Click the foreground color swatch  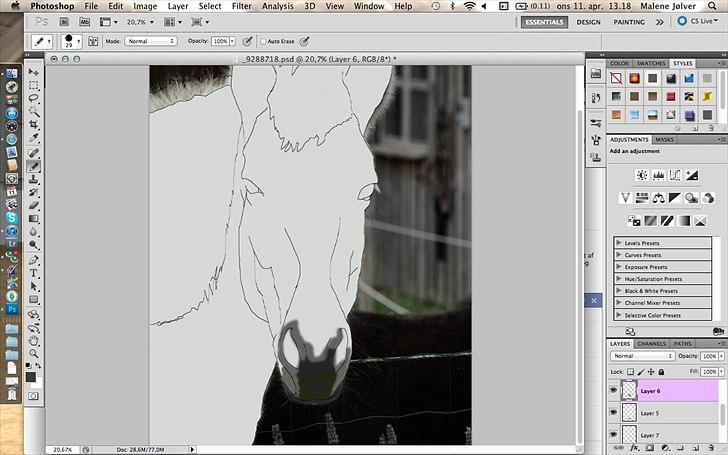(30, 376)
